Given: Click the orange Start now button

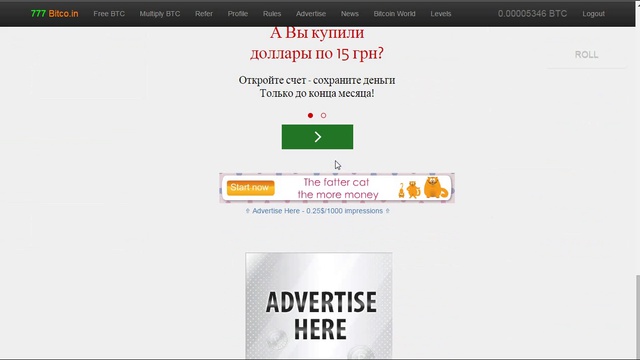Looking at the screenshot, I should point(250,188).
